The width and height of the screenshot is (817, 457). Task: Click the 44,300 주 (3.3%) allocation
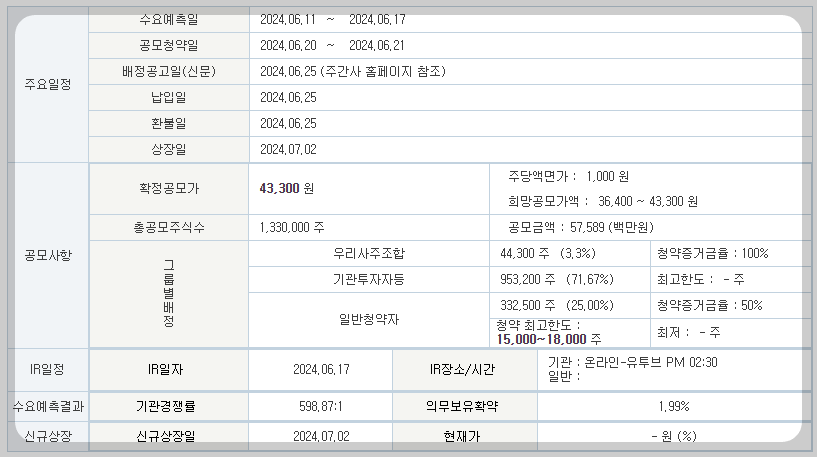pos(548,253)
